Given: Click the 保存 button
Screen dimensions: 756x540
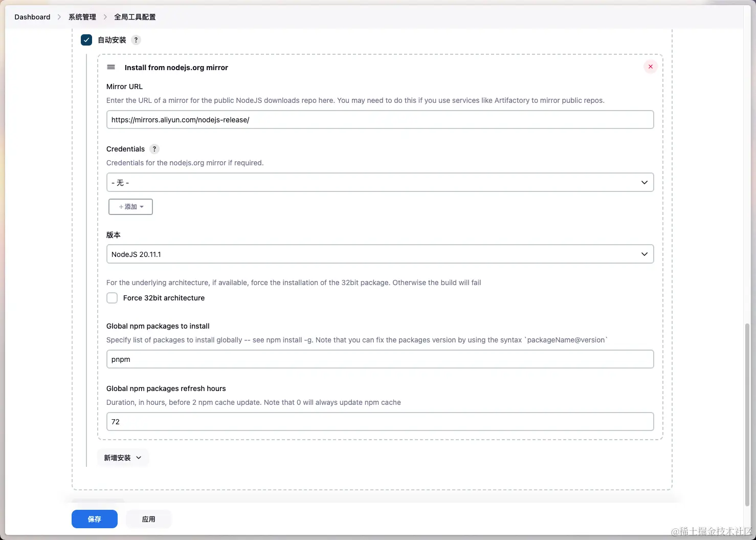Looking at the screenshot, I should coord(95,519).
